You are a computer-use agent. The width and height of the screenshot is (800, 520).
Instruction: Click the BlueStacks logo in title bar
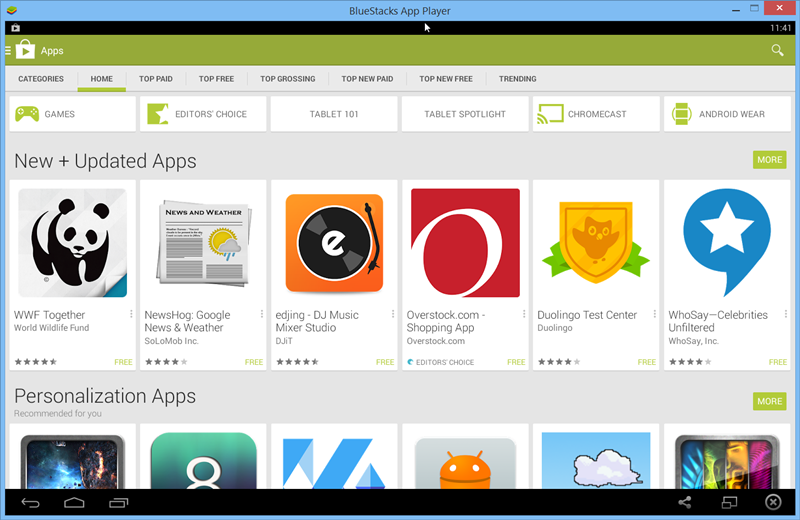point(11,10)
